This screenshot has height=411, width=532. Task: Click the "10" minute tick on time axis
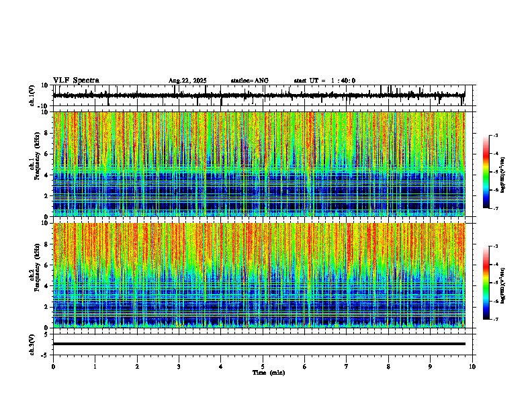pos(472,367)
